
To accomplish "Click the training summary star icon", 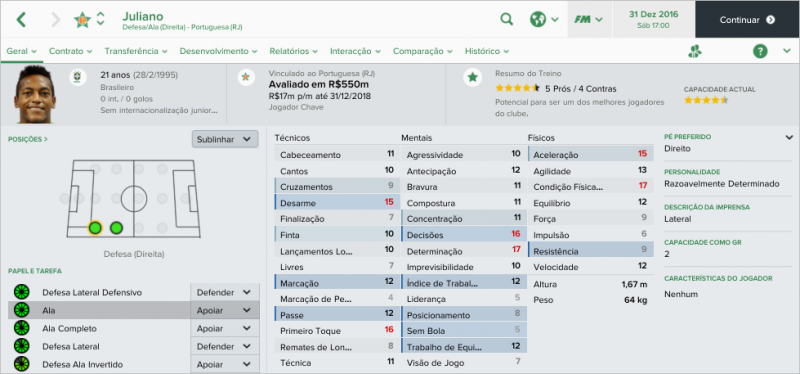I will click(472, 77).
